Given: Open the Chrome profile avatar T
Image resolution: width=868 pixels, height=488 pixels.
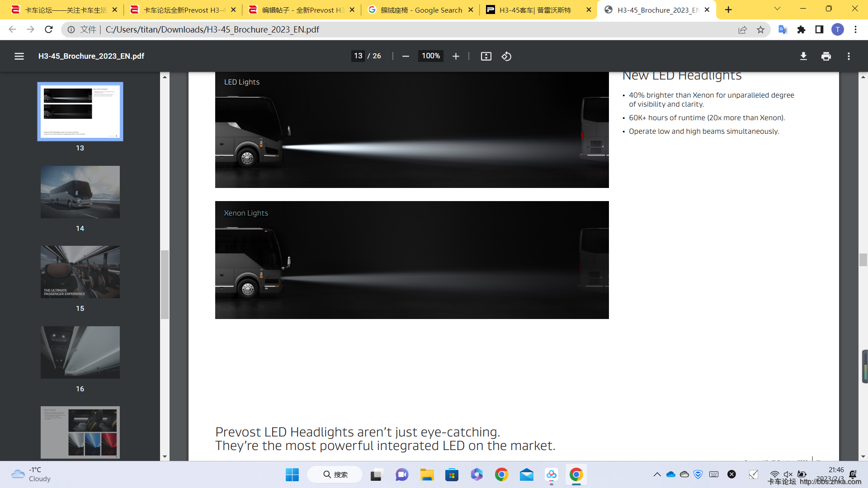Looking at the screenshot, I should (x=837, y=29).
